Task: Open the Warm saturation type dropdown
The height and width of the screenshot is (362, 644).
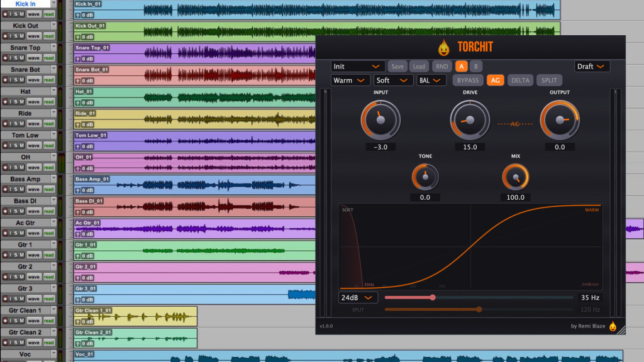Action: click(x=350, y=80)
